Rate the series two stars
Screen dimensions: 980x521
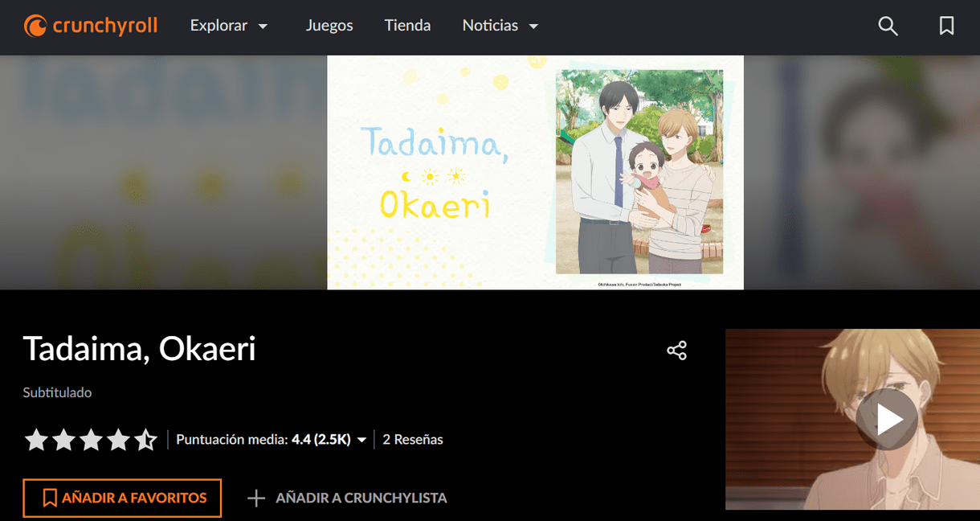click(63, 440)
